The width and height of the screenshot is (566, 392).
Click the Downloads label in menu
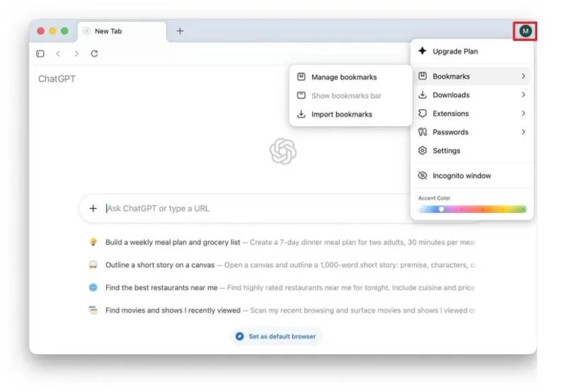pyautogui.click(x=451, y=95)
